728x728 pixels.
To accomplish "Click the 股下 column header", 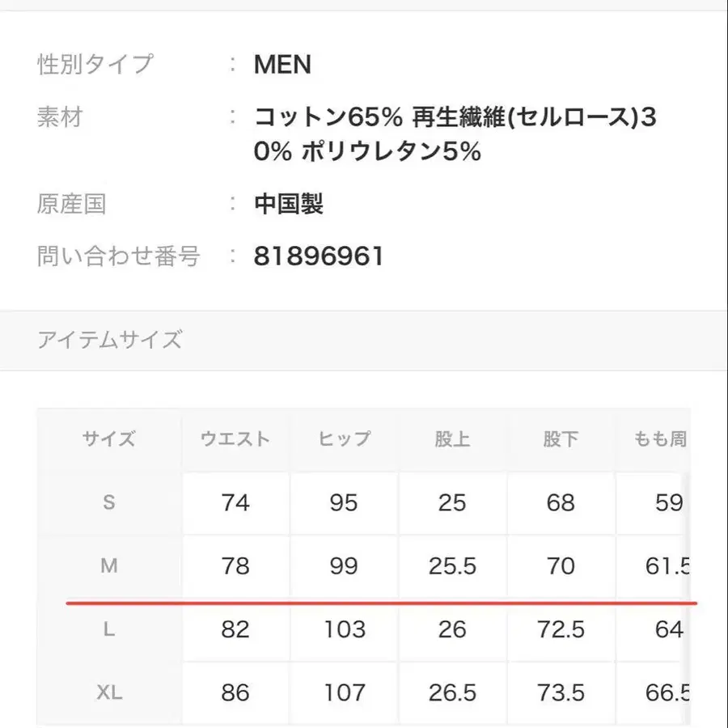I will (561, 439).
